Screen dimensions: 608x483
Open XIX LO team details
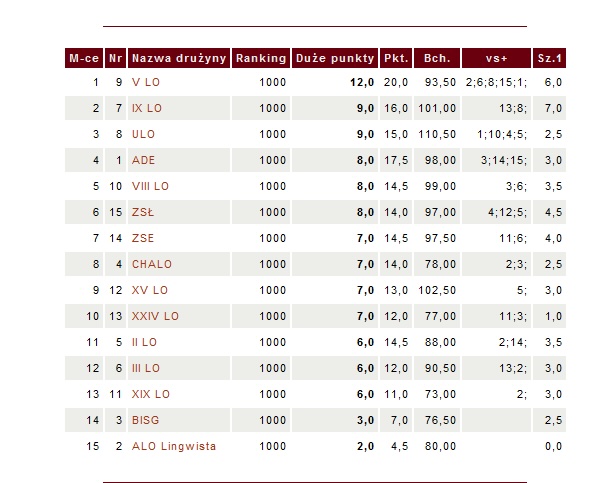(151, 394)
